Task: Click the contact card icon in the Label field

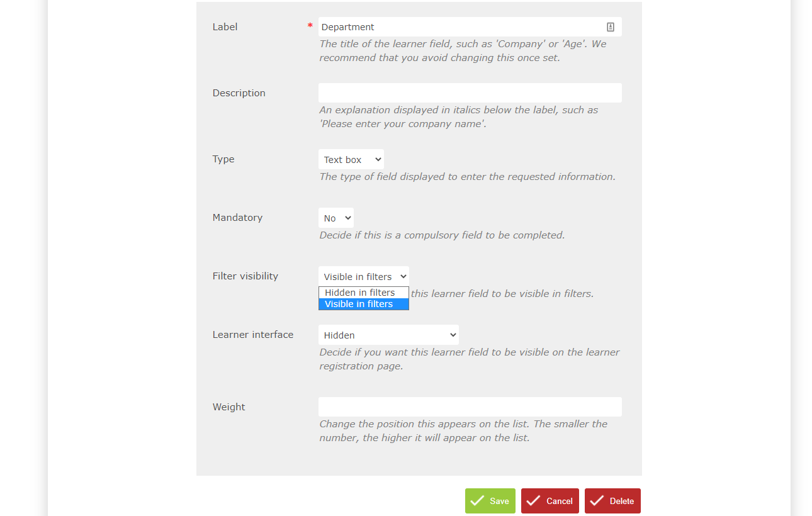Action: 610,26
